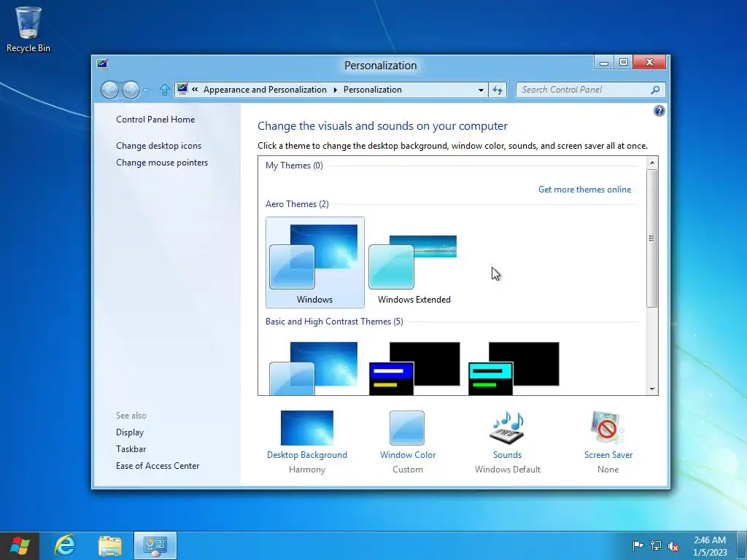Viewport: 747px width, 560px height.
Task: Open the Recycle Bin desktop icon
Action: (x=28, y=29)
